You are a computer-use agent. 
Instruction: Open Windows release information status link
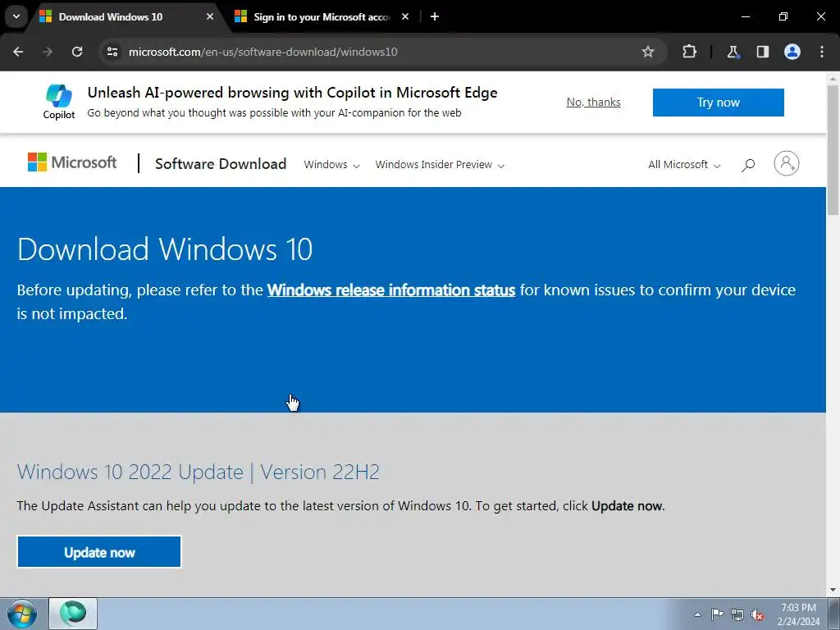pyautogui.click(x=391, y=290)
